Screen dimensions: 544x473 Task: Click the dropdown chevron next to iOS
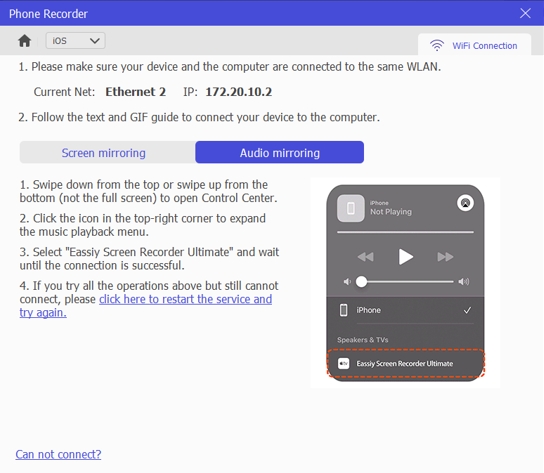point(94,41)
